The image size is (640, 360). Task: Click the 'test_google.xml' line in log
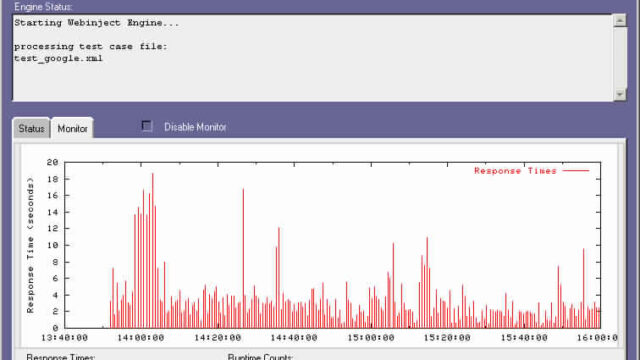click(58, 58)
